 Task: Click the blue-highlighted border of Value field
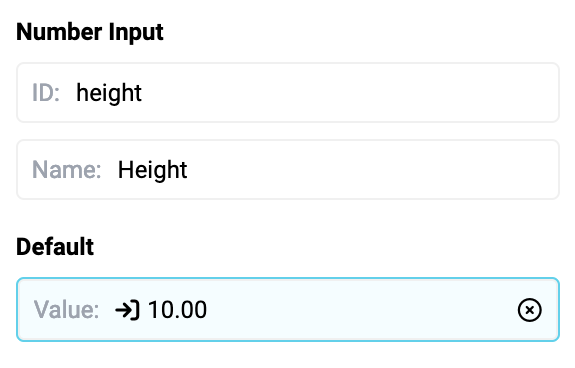click(x=288, y=279)
